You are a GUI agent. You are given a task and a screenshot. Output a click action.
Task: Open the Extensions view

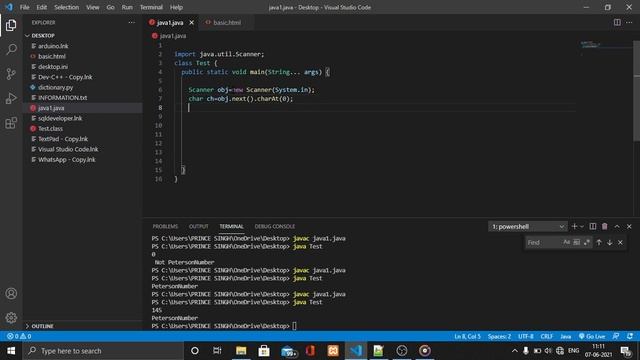click(11, 123)
